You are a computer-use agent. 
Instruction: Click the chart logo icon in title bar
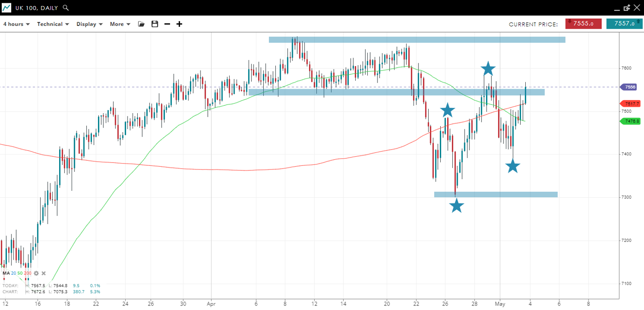click(x=6, y=8)
